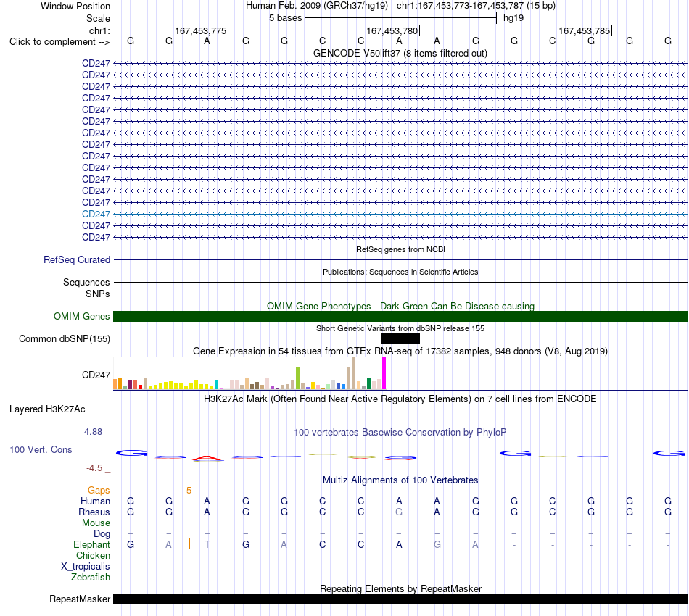Open the GENCODE V50lift37 track title
This screenshot has width=689, height=616.
point(400,53)
